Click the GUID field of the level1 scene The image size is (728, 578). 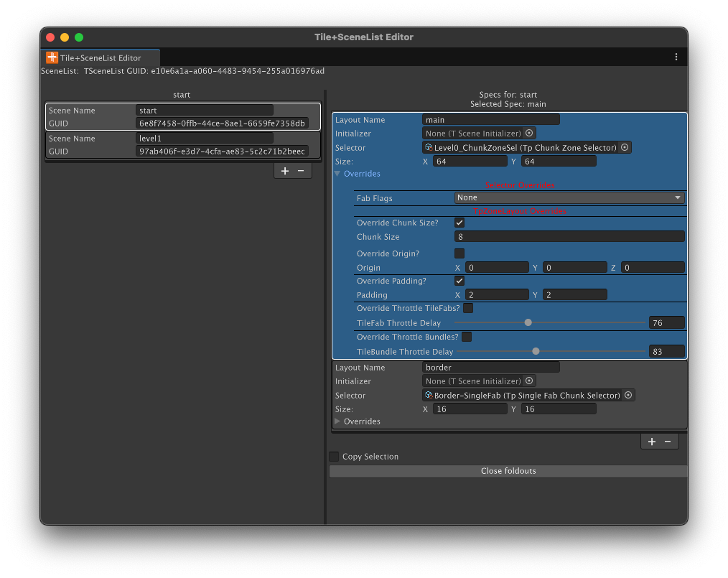pyautogui.click(x=222, y=152)
